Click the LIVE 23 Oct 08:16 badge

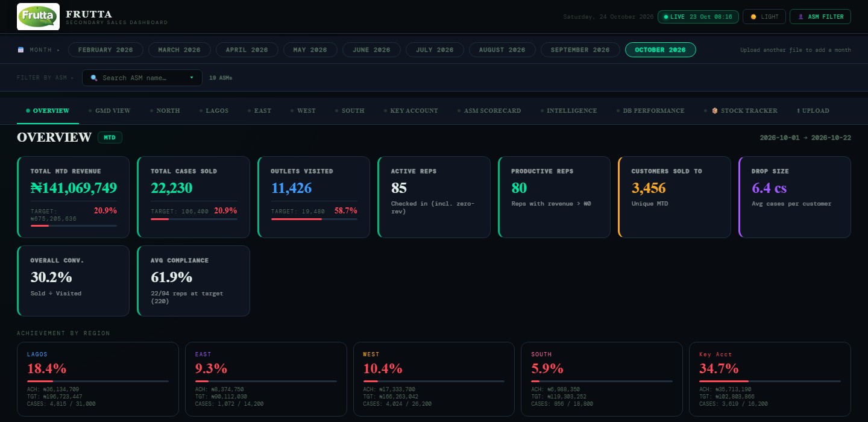pos(698,17)
